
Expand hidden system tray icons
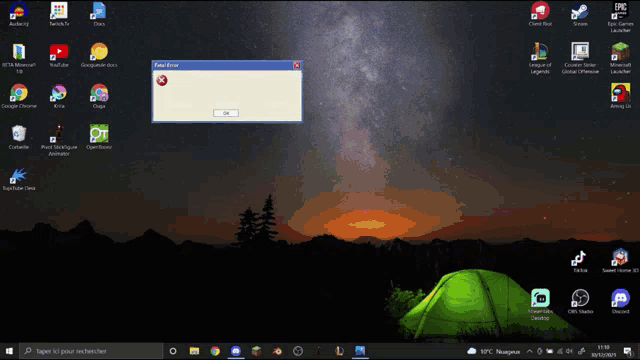point(529,351)
